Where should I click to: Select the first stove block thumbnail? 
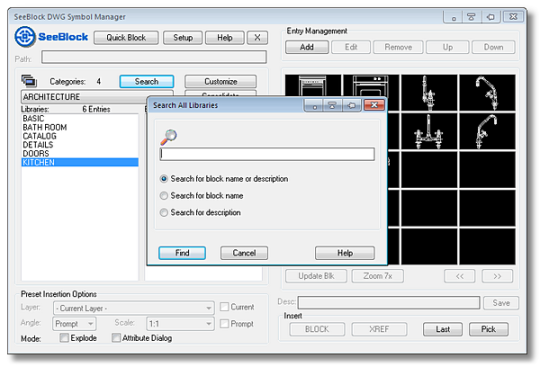pyautogui.click(x=313, y=86)
